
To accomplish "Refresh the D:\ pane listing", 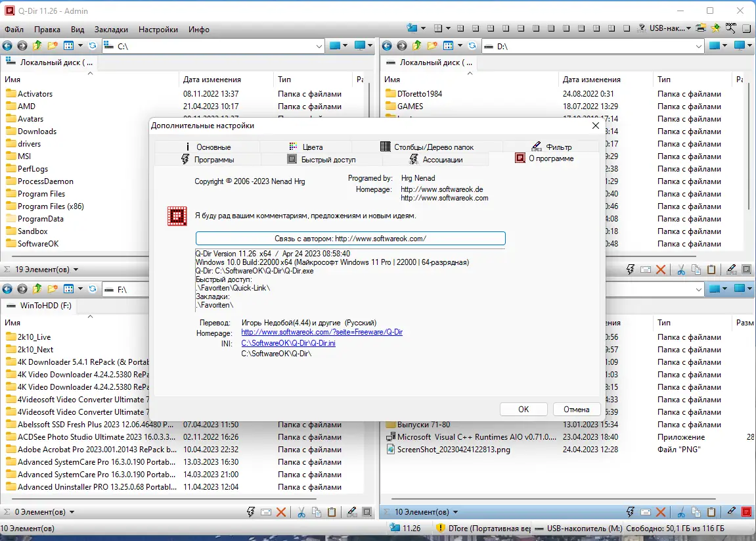I will point(472,46).
